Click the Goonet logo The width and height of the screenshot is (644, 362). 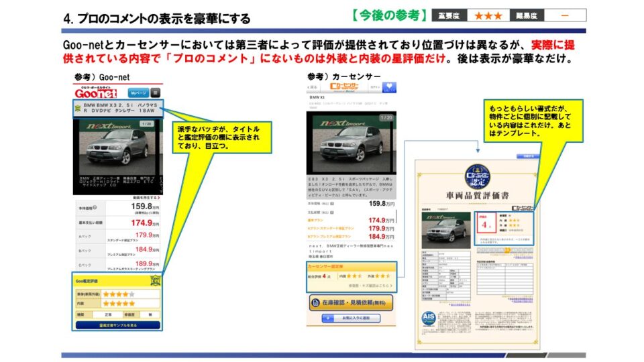point(96,93)
